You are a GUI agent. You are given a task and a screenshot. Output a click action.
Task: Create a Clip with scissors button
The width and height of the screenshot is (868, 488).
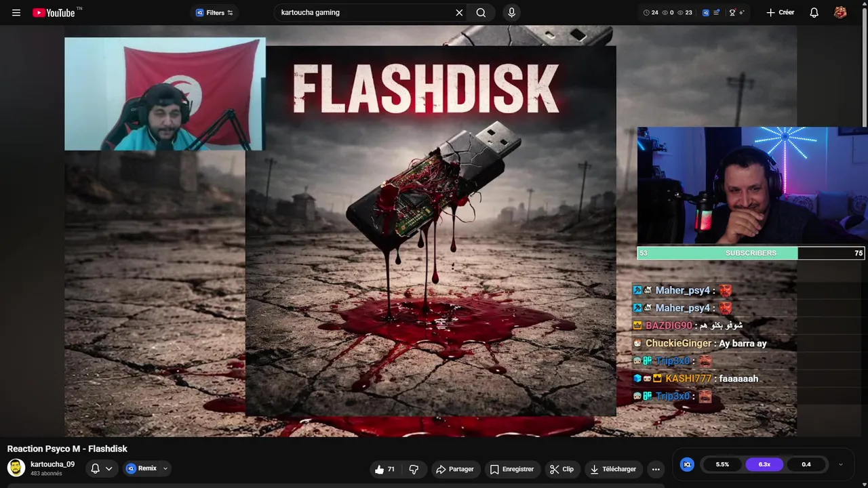(562, 469)
